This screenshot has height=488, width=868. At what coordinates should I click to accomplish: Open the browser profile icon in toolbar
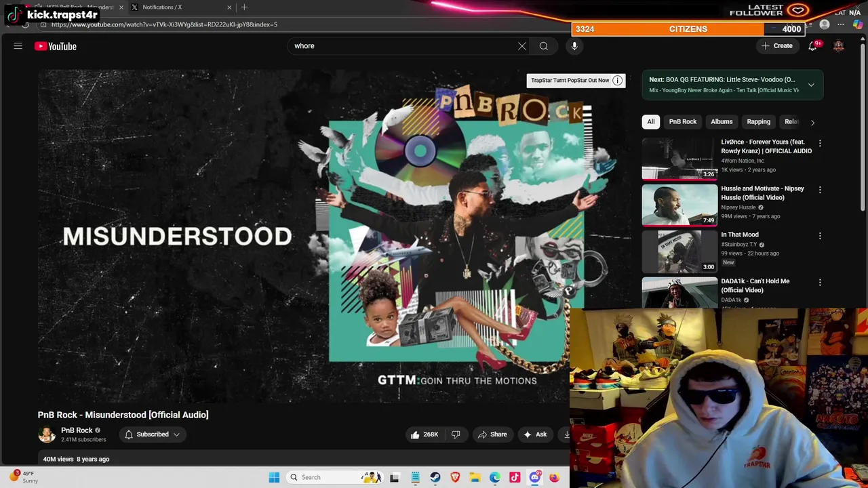tap(825, 25)
